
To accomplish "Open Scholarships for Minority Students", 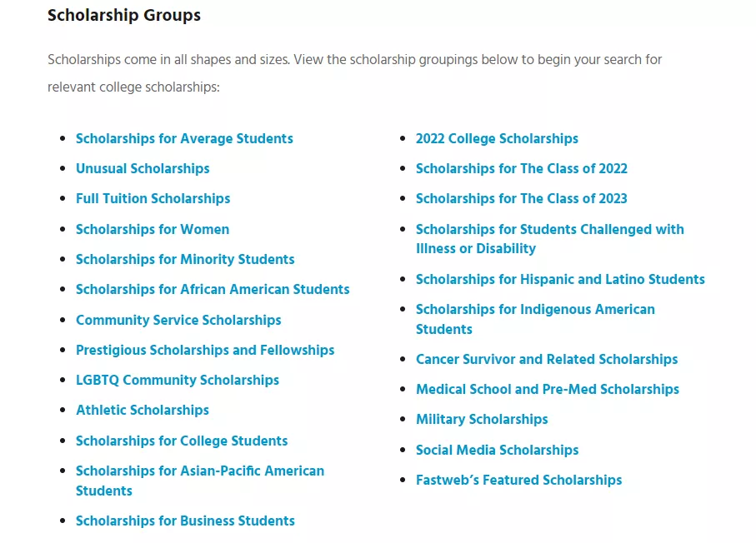I will (x=185, y=259).
